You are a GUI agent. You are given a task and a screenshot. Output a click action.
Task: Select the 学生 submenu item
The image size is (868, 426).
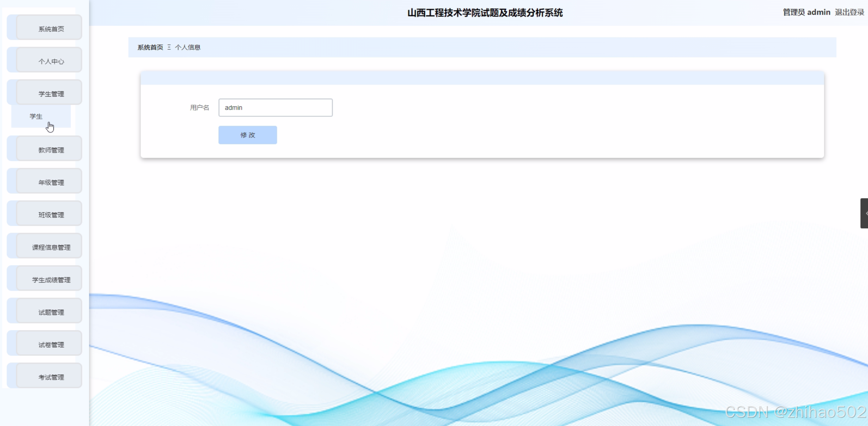coord(36,116)
